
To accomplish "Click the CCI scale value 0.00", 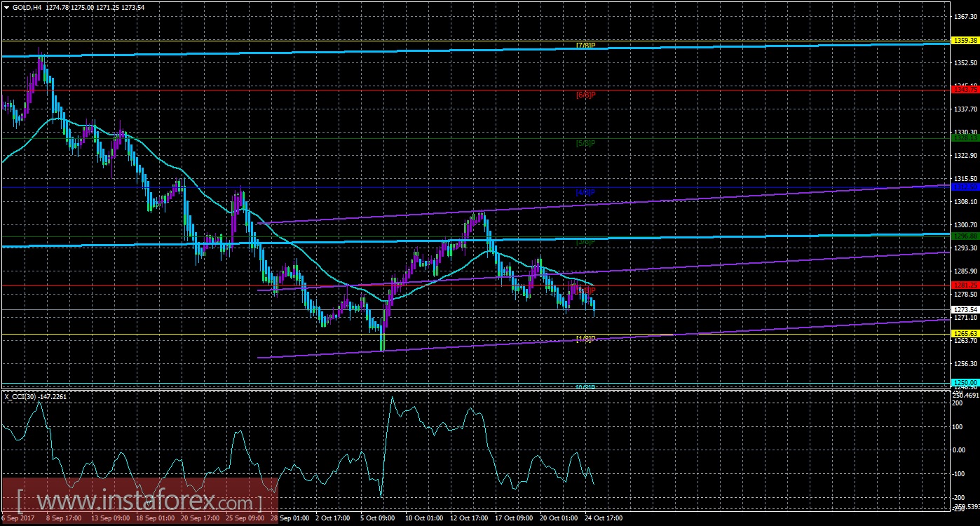I will (x=960, y=450).
